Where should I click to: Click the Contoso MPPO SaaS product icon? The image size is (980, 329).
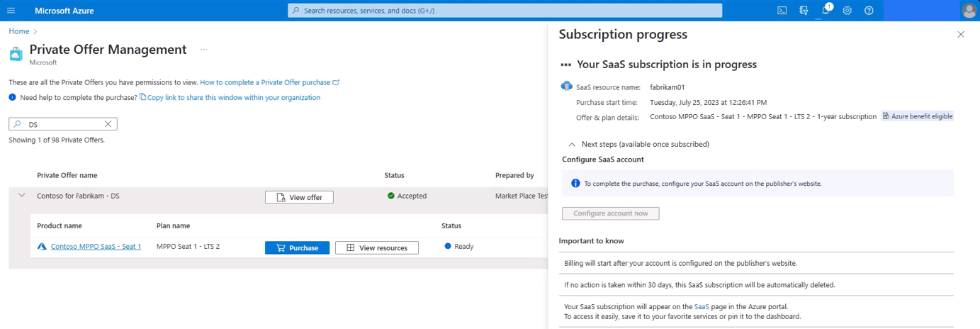(x=42, y=247)
